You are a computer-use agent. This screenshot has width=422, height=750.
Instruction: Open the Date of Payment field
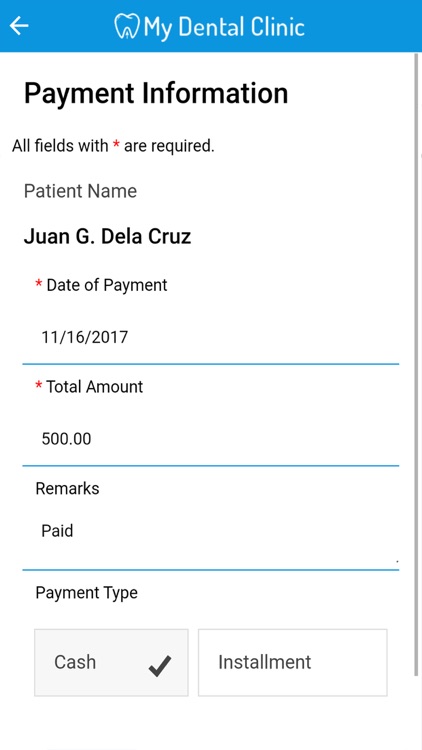(x=211, y=337)
